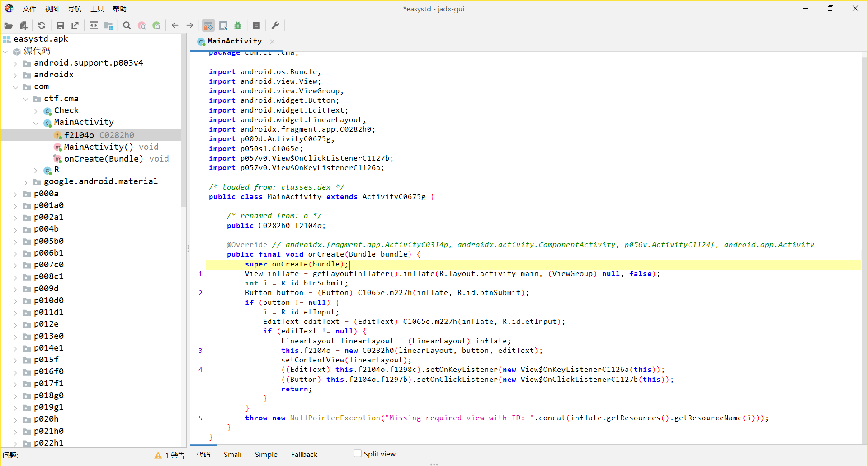Switch to Fallback view tab
This screenshot has height=466, width=868.
pyautogui.click(x=304, y=454)
